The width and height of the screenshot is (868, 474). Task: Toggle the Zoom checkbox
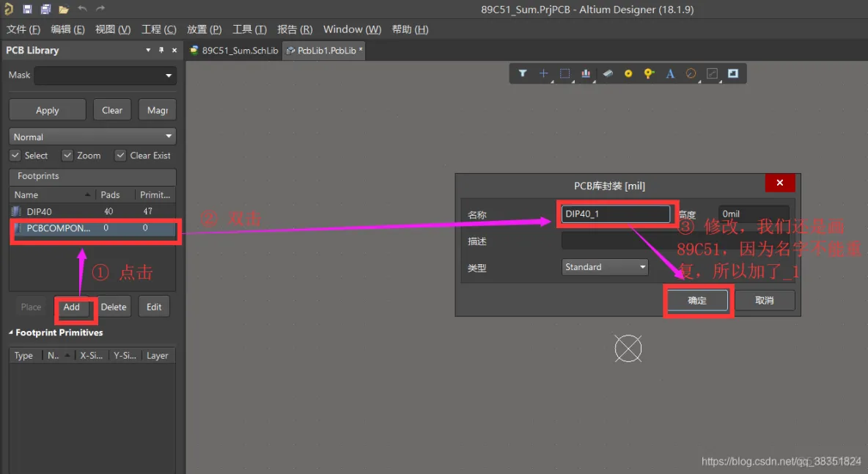(x=67, y=155)
